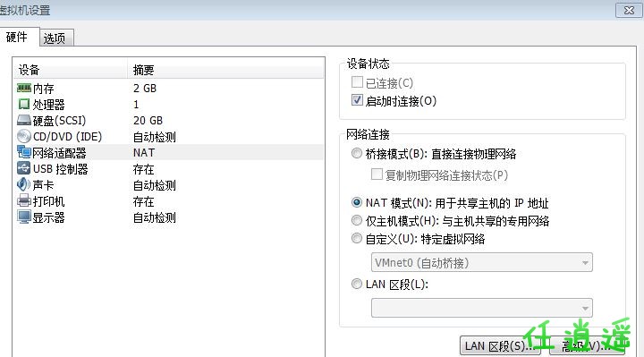Select the 声卡 row label
Image resolution: width=644 pixels, height=357 pixels.
[x=44, y=185]
